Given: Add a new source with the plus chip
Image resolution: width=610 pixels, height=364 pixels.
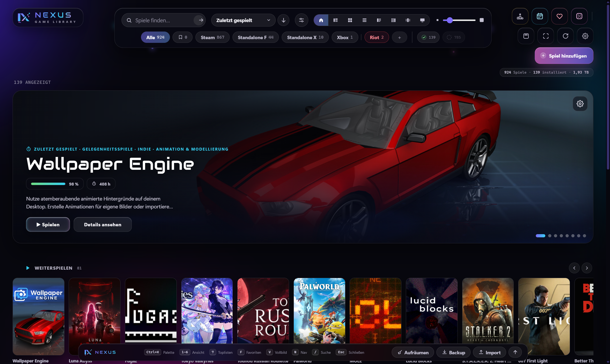Looking at the screenshot, I should tap(400, 37).
